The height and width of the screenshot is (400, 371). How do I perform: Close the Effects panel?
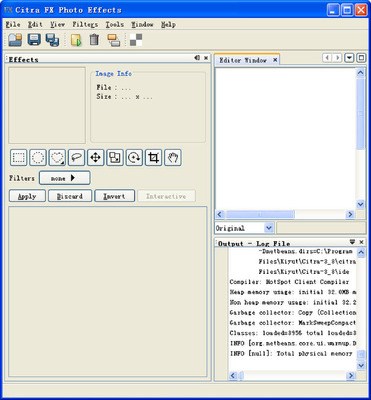[x=206, y=58]
